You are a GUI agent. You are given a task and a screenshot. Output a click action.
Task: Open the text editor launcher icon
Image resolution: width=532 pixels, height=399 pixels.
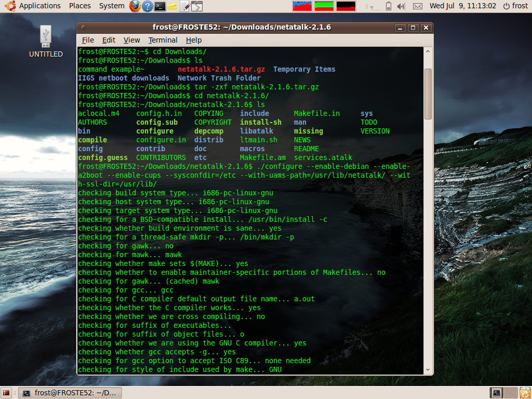tap(184, 6)
